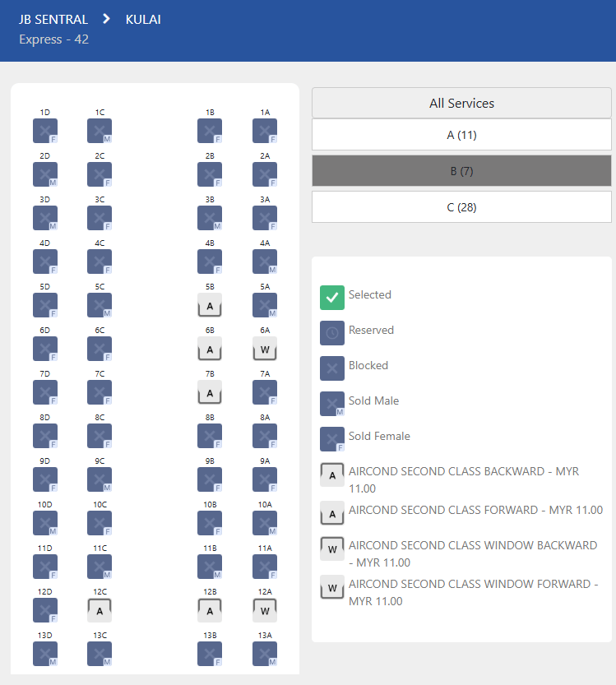This screenshot has height=685, width=616.
Task: Select available seat 6B
Action: [210, 349]
